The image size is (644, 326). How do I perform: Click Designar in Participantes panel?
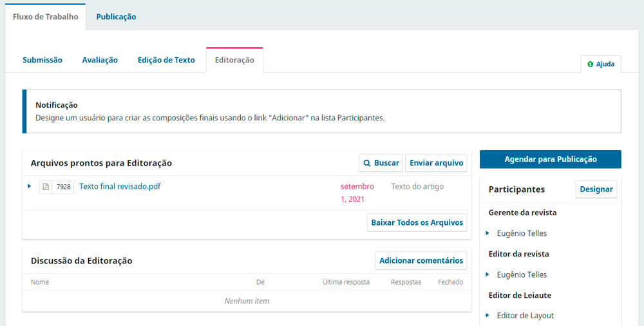point(596,189)
